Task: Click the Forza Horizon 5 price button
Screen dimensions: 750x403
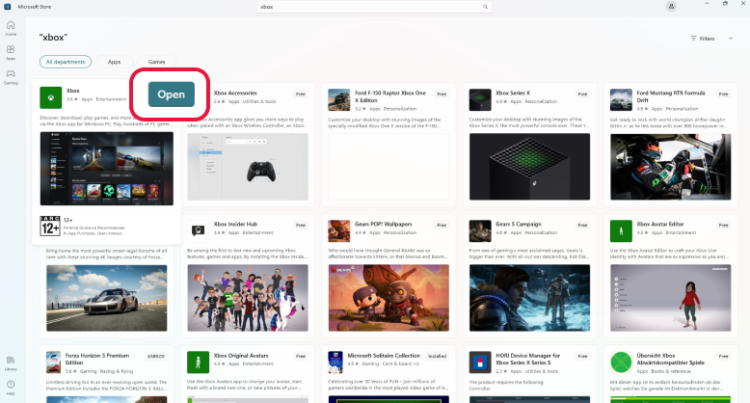Action: [156, 356]
